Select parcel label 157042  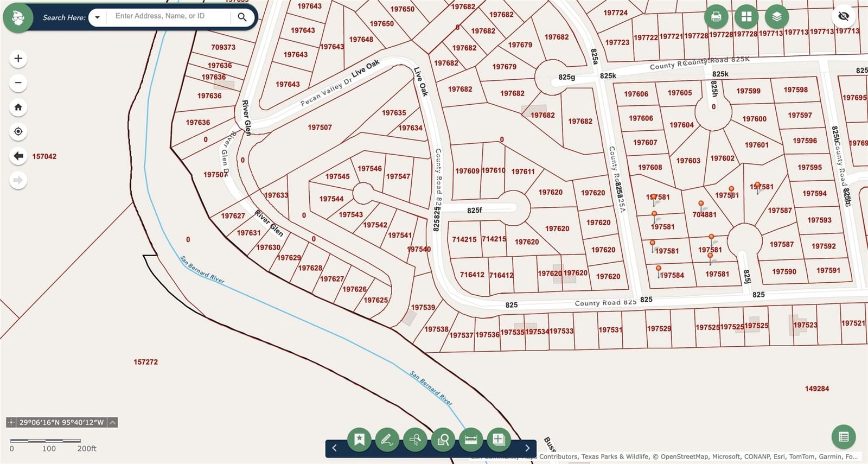tap(44, 156)
